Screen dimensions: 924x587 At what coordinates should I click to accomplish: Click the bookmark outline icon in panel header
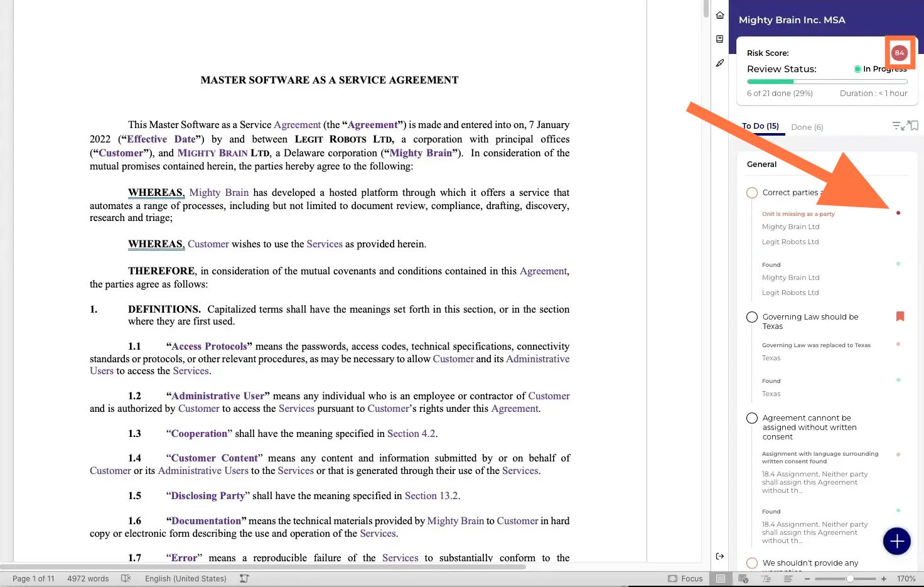tap(914, 126)
